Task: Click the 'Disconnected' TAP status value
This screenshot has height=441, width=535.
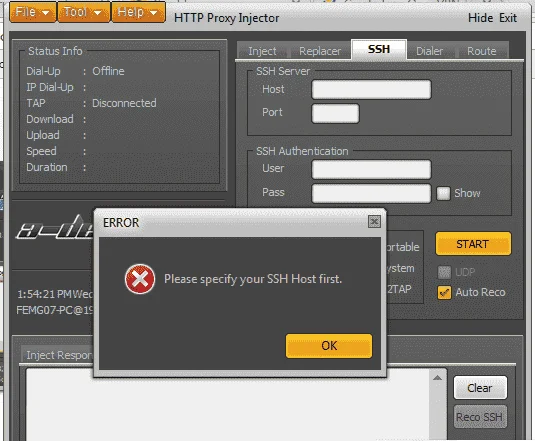Action: coord(124,103)
